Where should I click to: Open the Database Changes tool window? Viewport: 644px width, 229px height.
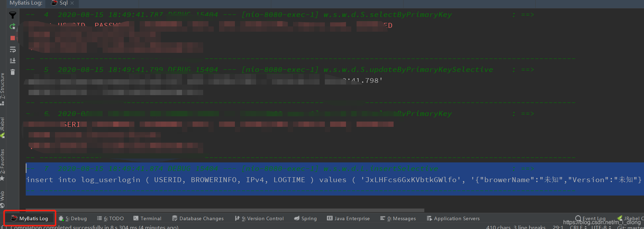pyautogui.click(x=198, y=218)
